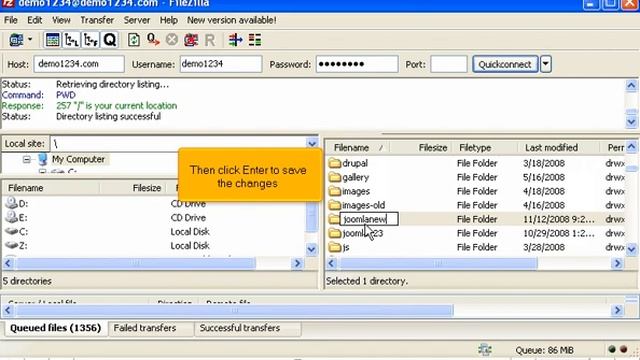Viewport: 640px width, 360px height.
Task: Click the Port input field
Action: click(449, 64)
